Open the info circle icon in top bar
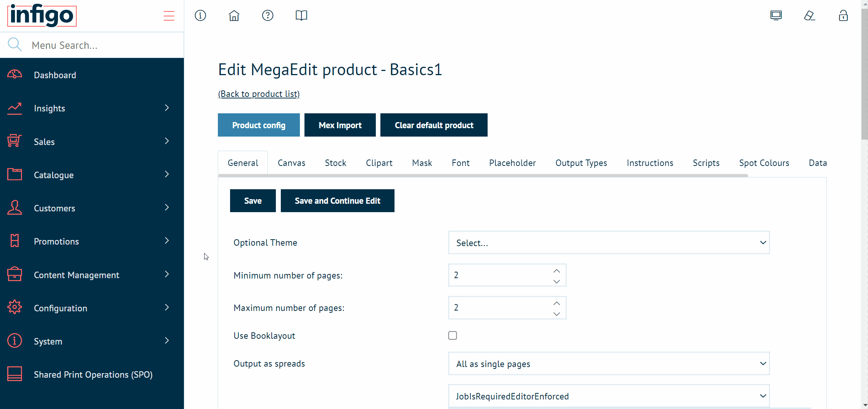Image resolution: width=868 pixels, height=409 pixels. [x=200, y=16]
